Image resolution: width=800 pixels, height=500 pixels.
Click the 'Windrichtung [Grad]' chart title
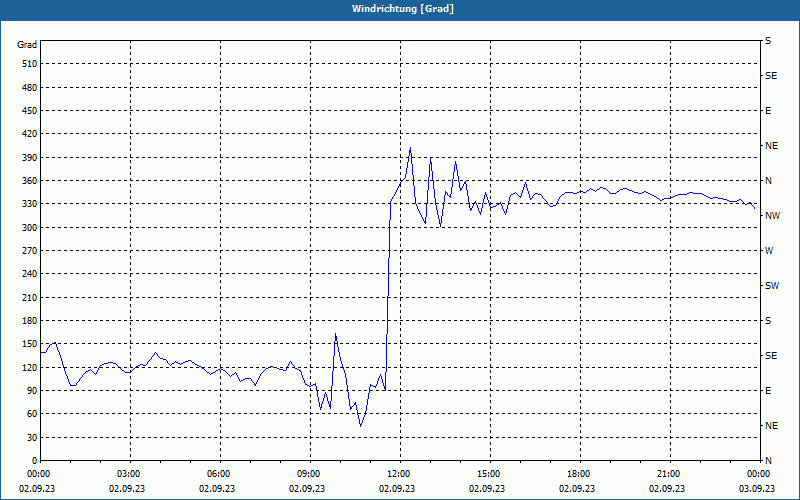[x=403, y=9]
